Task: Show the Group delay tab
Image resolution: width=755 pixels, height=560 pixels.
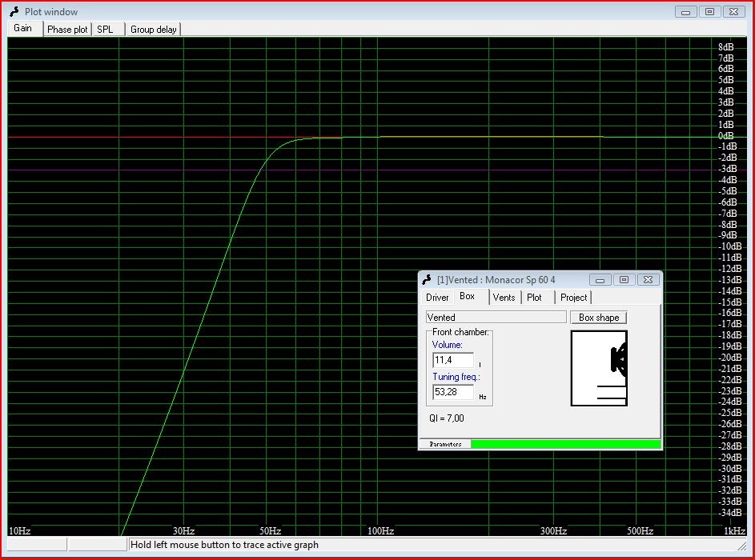Action: tap(154, 30)
